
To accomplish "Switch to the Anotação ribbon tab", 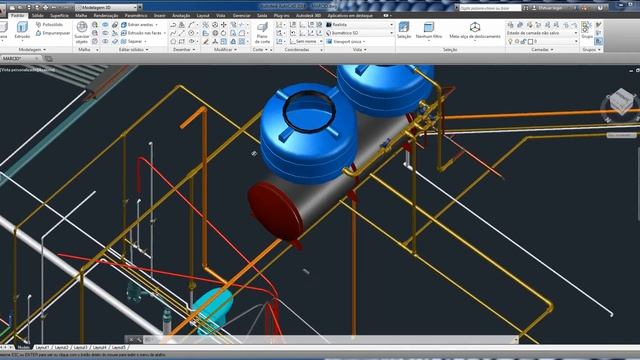I will [x=181, y=16].
